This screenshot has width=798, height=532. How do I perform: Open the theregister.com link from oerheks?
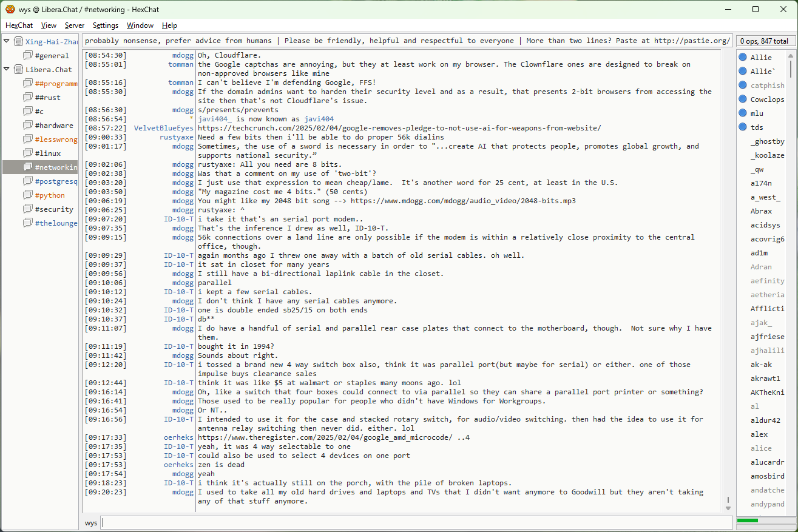pyautogui.click(x=325, y=437)
